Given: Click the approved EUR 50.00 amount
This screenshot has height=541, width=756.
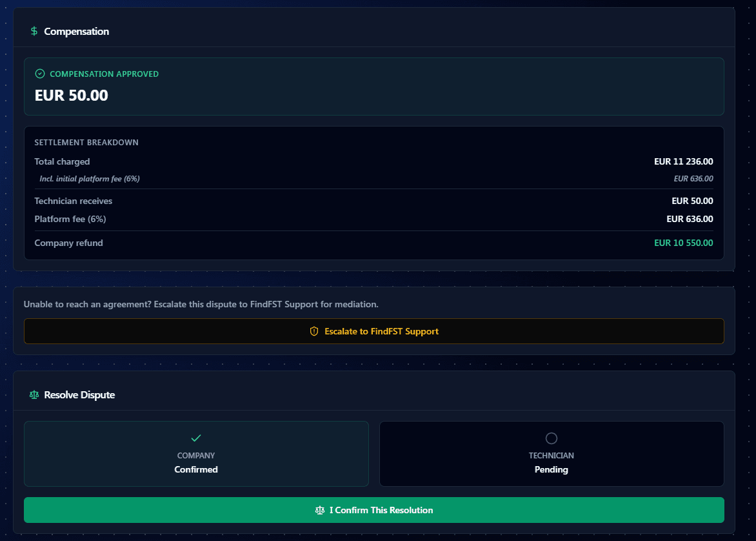Looking at the screenshot, I should tap(72, 96).
